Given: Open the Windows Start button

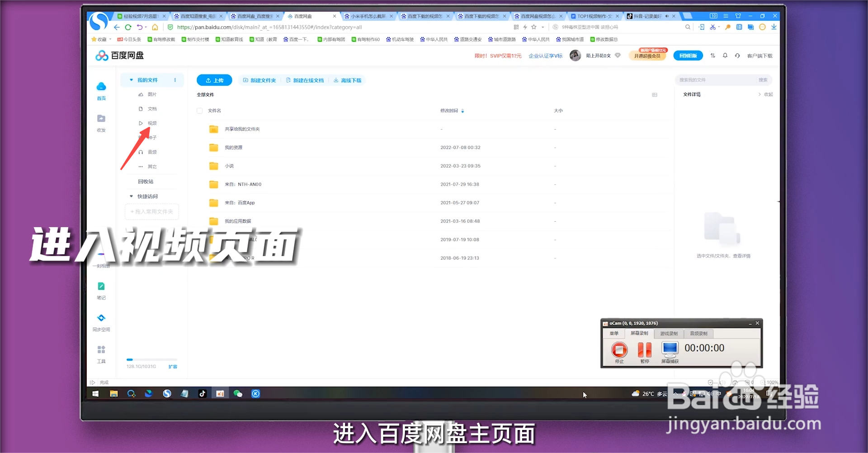Looking at the screenshot, I should (x=95, y=394).
